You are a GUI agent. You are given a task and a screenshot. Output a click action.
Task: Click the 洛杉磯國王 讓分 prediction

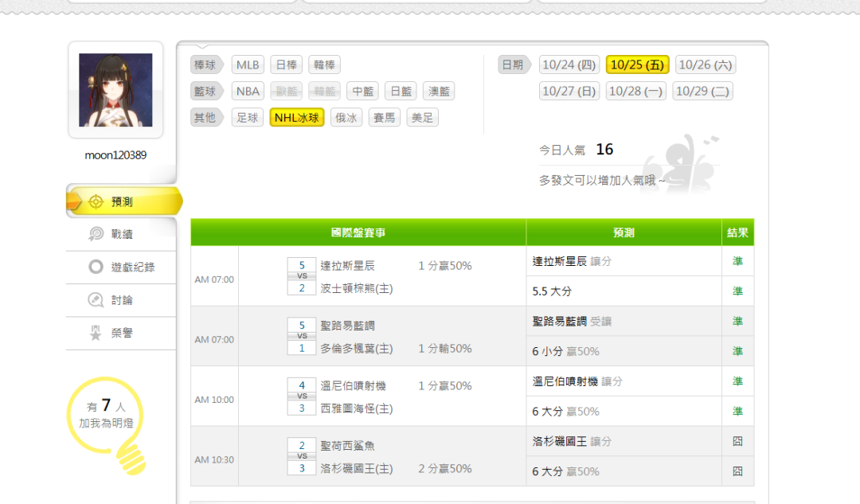click(x=572, y=441)
